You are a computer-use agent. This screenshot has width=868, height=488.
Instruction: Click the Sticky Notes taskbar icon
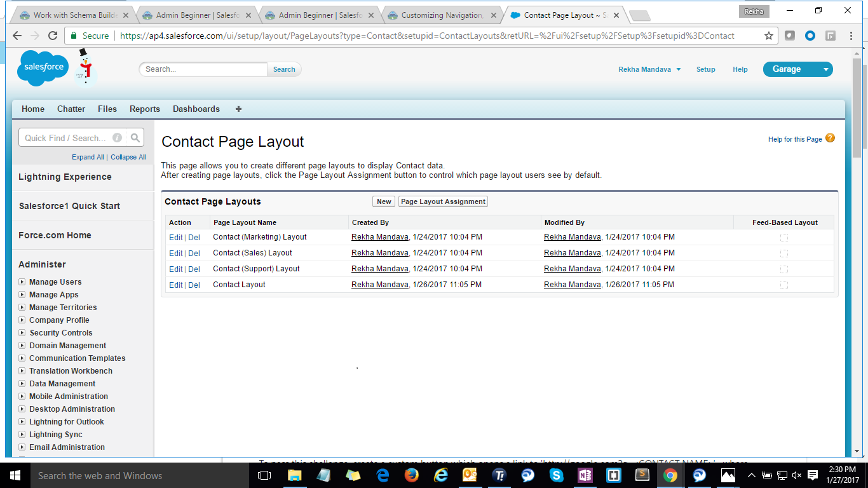[x=353, y=475]
